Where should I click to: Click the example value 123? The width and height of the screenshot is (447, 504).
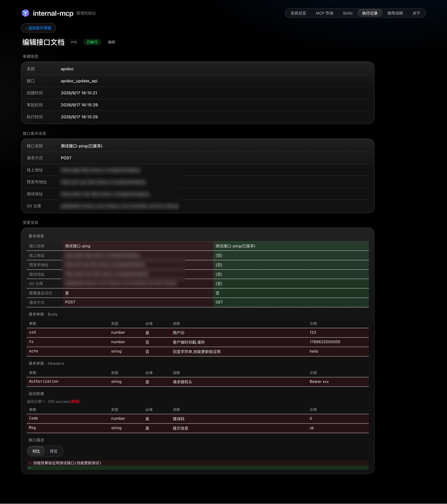(313, 332)
